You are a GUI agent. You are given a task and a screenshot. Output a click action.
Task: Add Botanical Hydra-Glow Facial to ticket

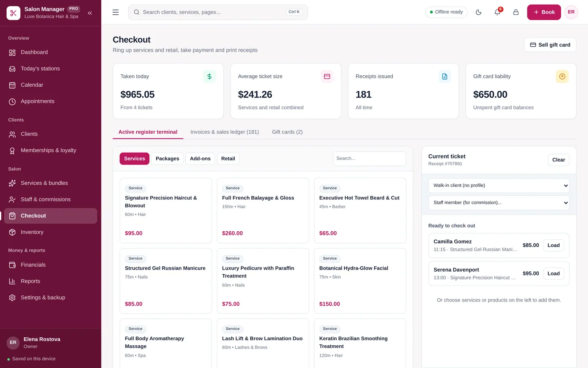pos(360,281)
